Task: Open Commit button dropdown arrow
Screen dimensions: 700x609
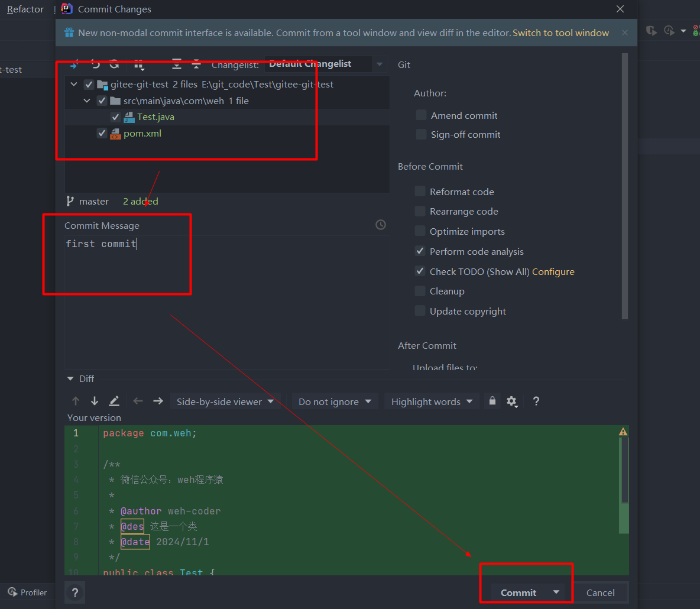Action: coord(556,592)
